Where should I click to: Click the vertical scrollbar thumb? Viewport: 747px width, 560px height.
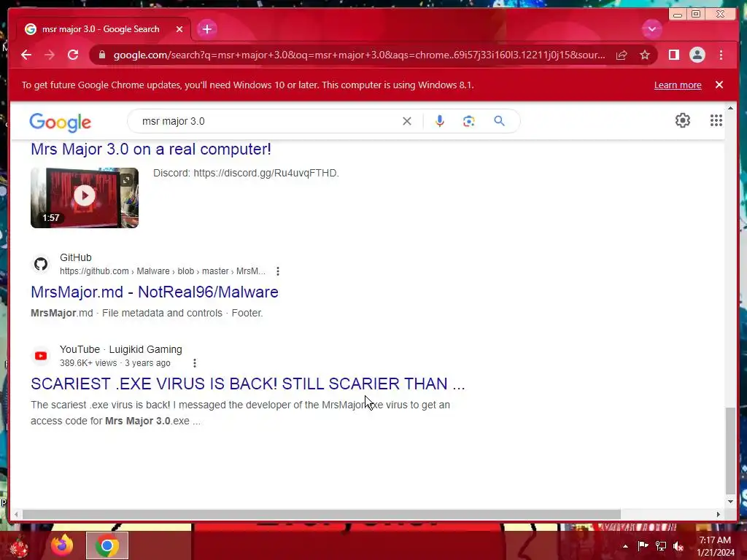click(730, 451)
